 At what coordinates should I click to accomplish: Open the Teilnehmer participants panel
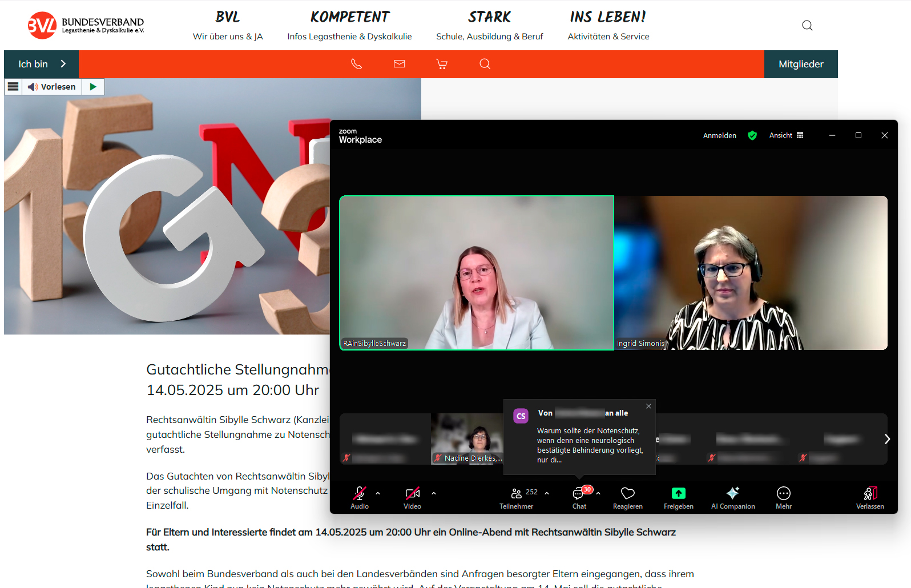coord(517,498)
